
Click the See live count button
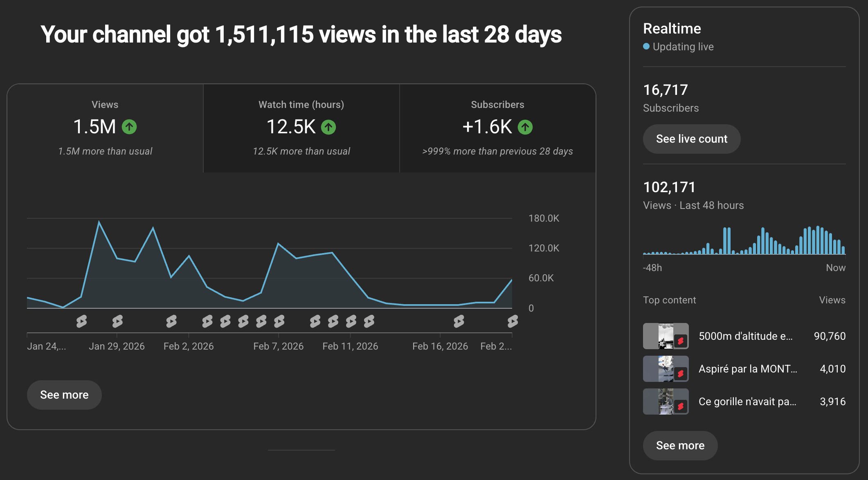(x=691, y=139)
